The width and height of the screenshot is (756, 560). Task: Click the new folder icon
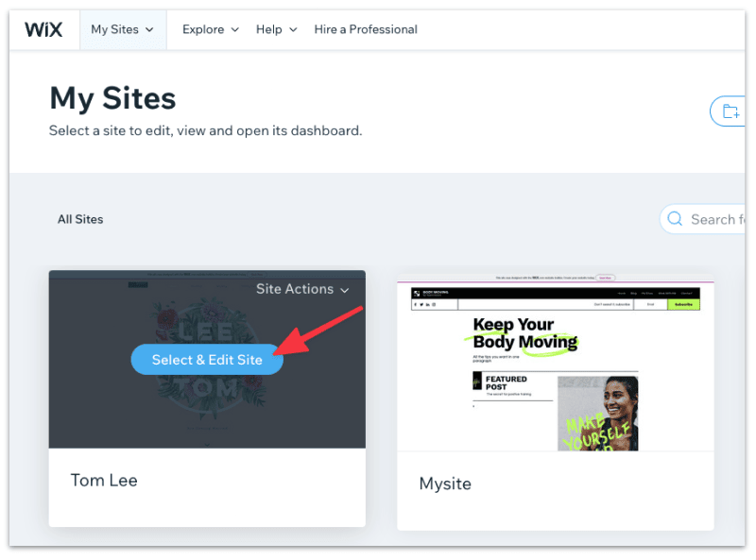click(x=730, y=110)
